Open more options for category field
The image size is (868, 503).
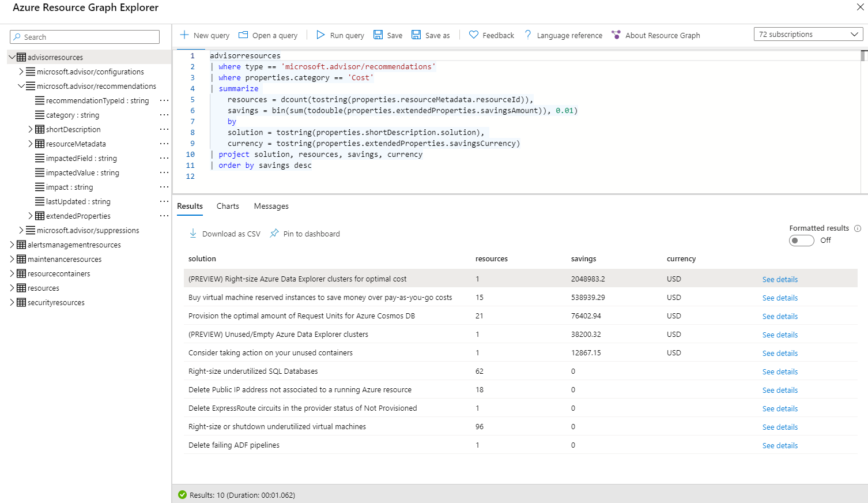pos(164,115)
